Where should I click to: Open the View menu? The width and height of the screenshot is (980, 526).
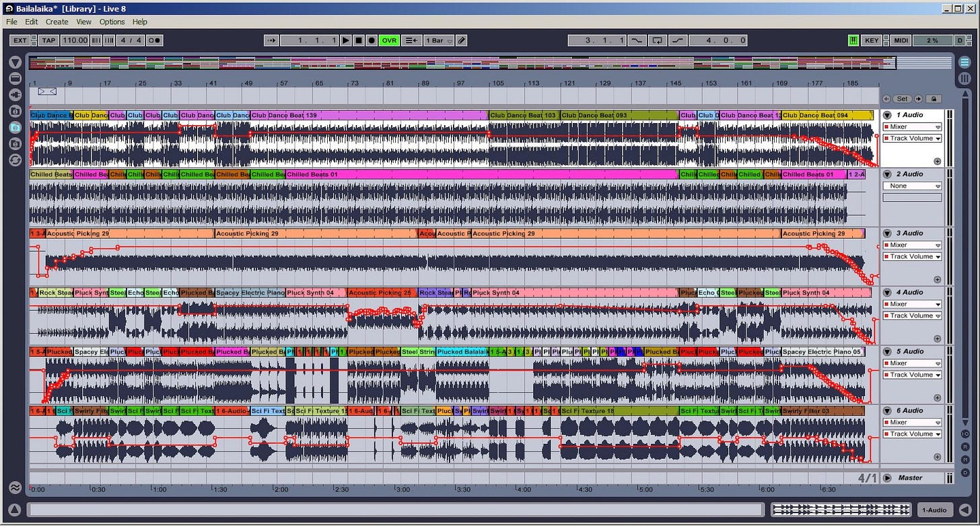(83, 22)
